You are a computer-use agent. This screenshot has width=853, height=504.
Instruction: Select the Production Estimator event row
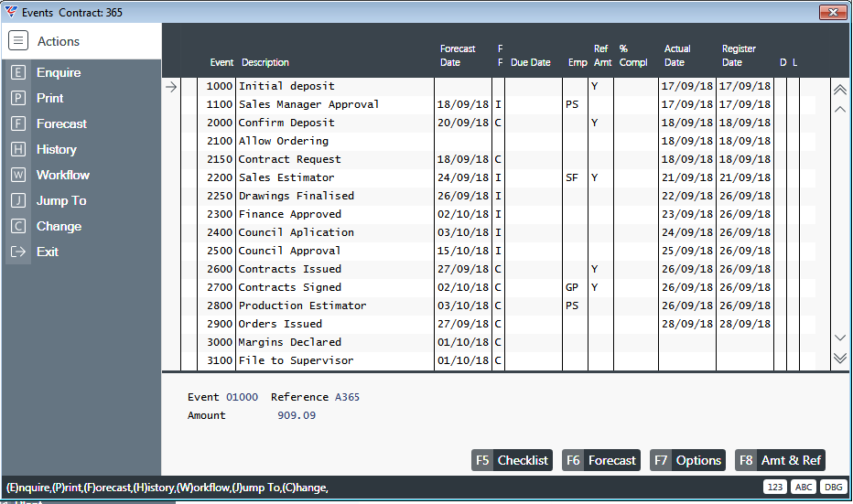[498, 306]
